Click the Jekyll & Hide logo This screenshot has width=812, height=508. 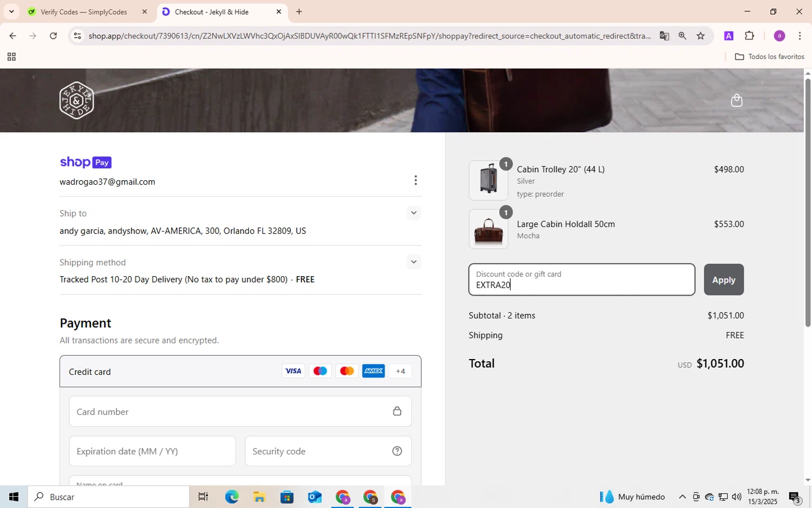[x=76, y=100]
